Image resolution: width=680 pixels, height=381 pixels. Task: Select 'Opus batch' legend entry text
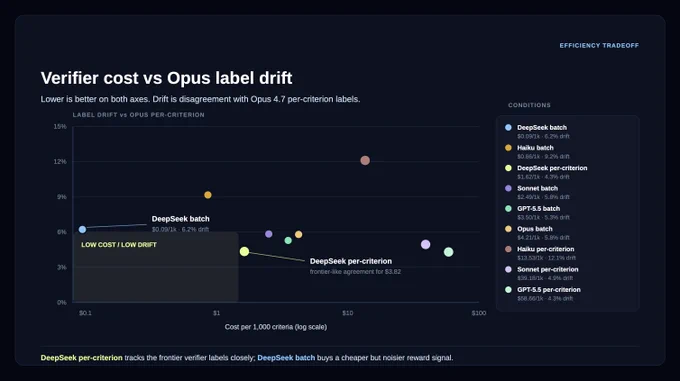point(535,229)
